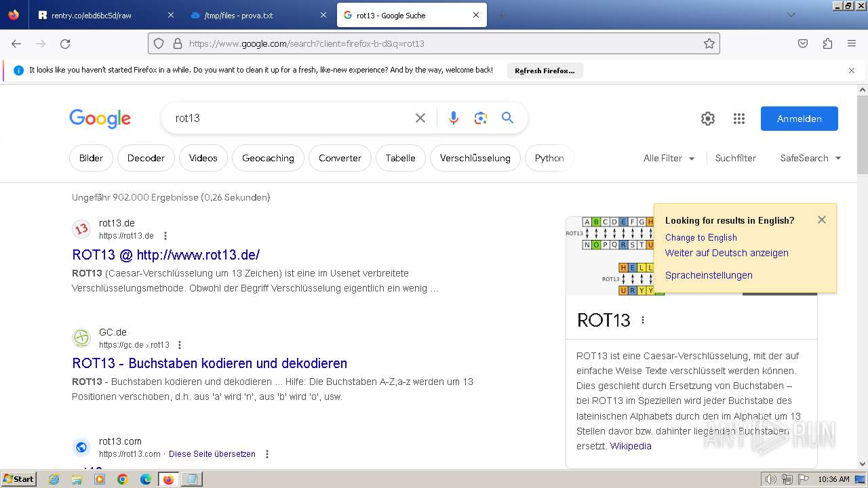The height and width of the screenshot is (488, 868).
Task: Click Diese Seite übersetzen link
Action: 212,454
